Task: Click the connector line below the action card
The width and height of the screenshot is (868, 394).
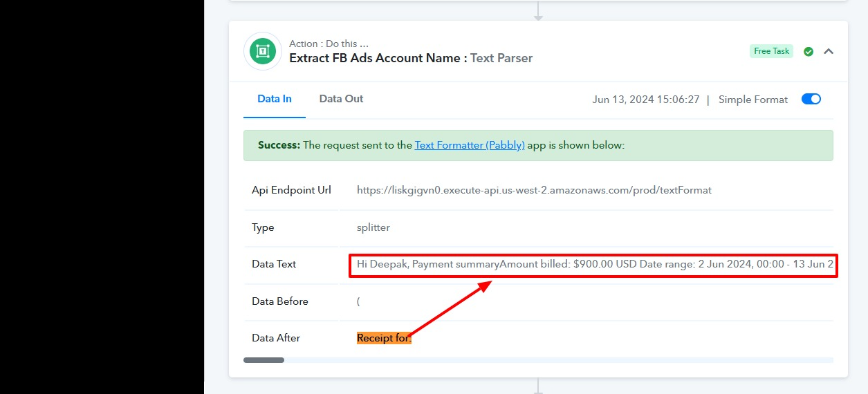Action: pos(538,386)
